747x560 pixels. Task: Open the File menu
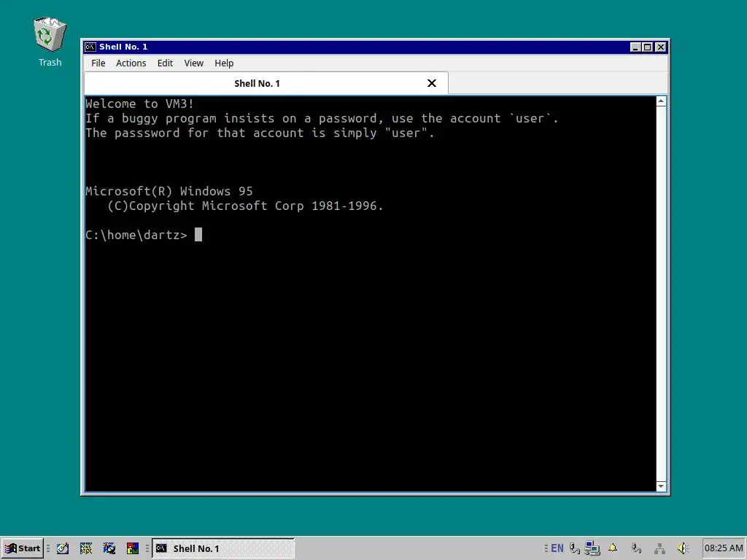[98, 63]
